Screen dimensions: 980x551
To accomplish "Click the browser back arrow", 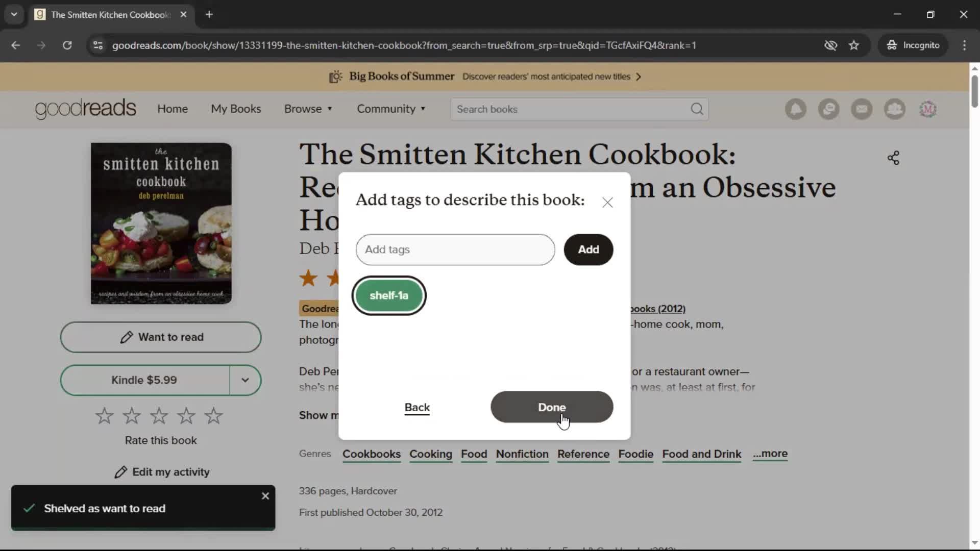I will (16, 45).
